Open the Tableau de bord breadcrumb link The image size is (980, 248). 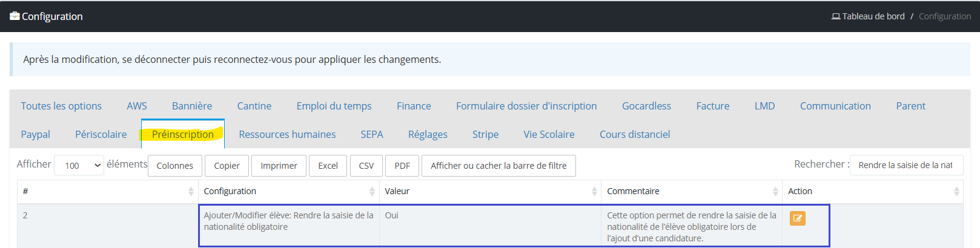click(873, 16)
